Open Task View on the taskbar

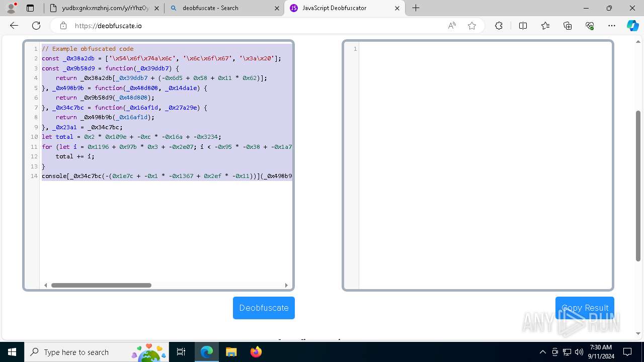(x=182, y=352)
